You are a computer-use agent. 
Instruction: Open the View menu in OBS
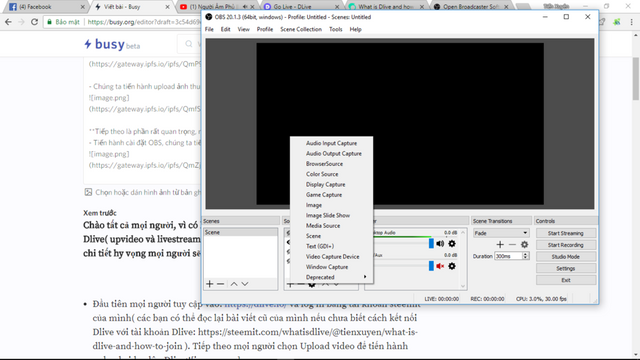pyautogui.click(x=243, y=29)
